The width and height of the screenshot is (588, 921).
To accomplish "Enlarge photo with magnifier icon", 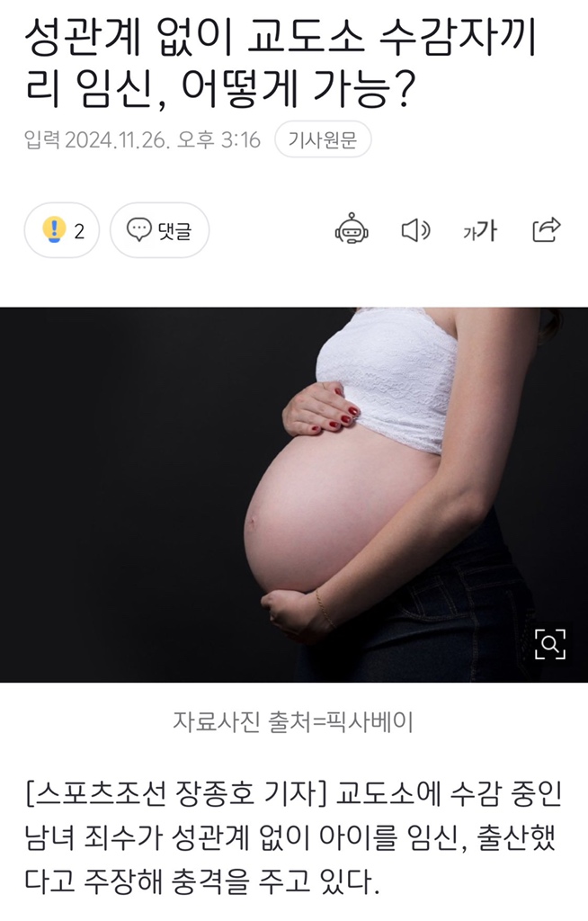I will point(550,644).
